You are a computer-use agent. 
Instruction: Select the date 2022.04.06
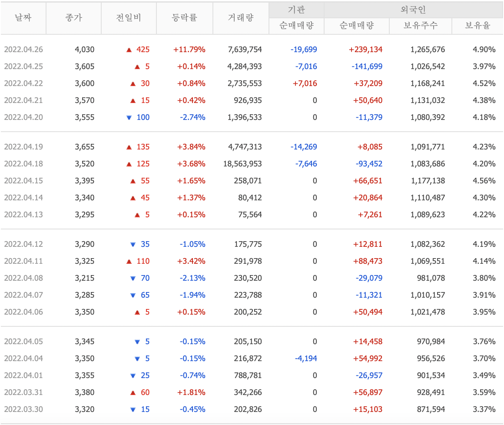(23, 312)
